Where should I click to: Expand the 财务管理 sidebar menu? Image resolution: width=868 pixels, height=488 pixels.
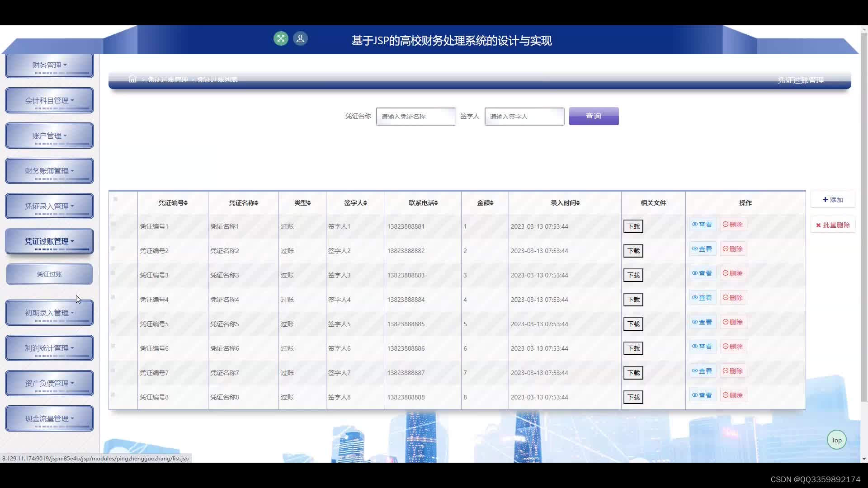click(49, 66)
